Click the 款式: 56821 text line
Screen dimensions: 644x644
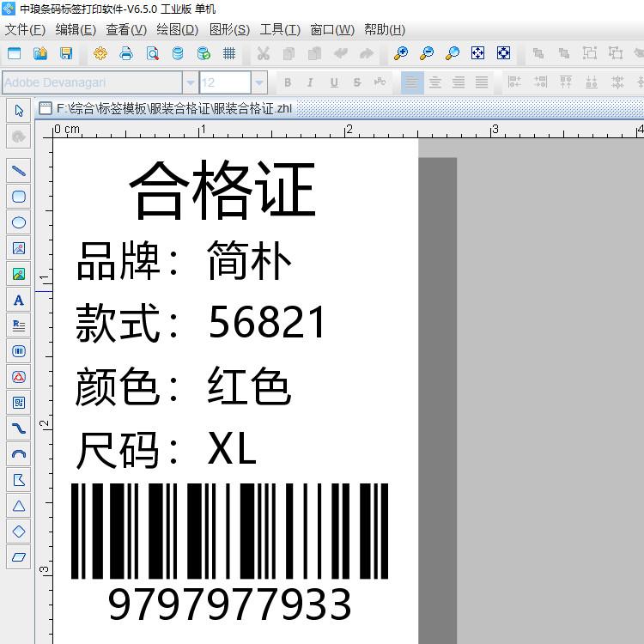[200, 322]
